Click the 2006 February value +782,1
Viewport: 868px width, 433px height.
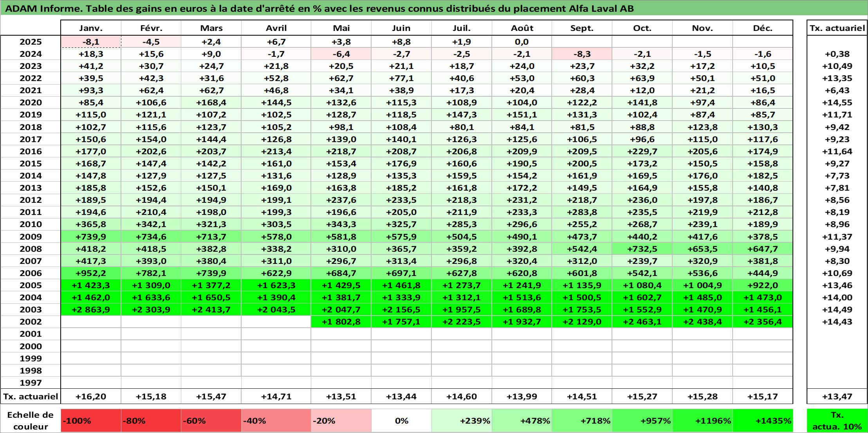[151, 273]
